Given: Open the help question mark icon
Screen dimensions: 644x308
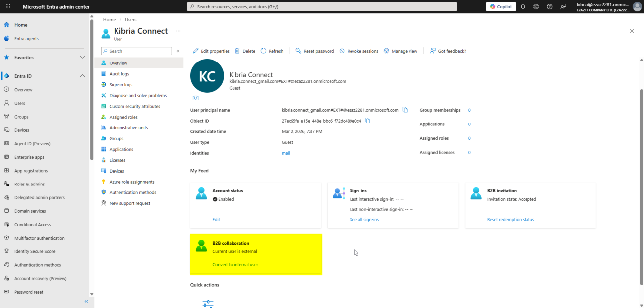Looking at the screenshot, I should (549, 7).
